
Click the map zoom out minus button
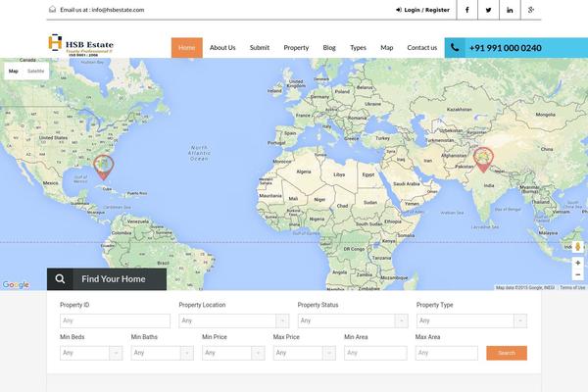(577, 275)
